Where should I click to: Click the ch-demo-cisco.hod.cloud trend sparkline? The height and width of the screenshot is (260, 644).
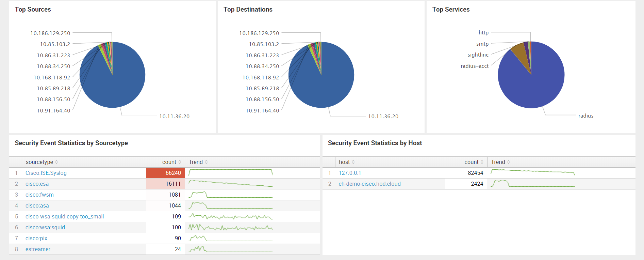tap(532, 184)
